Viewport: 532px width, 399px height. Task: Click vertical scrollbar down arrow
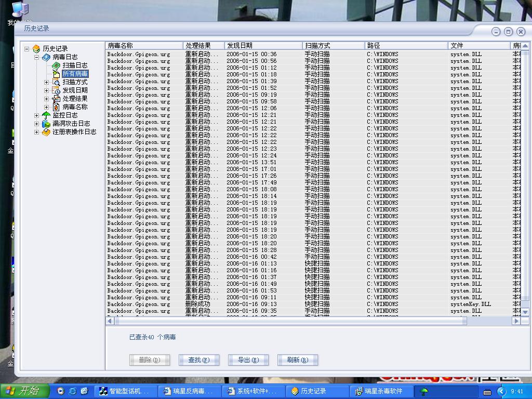tap(525, 312)
